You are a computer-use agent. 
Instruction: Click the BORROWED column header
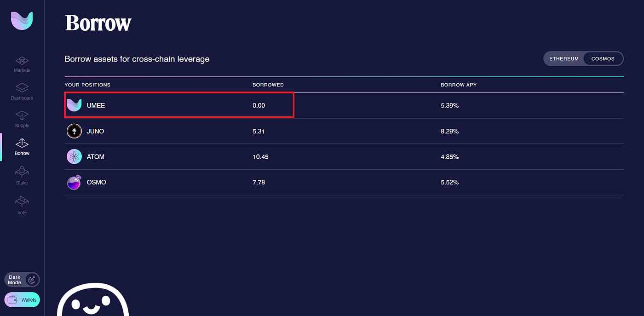coord(268,85)
